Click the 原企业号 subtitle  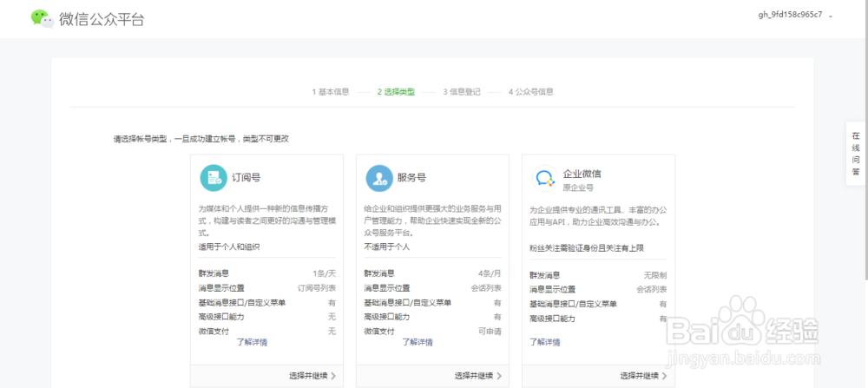578,187
